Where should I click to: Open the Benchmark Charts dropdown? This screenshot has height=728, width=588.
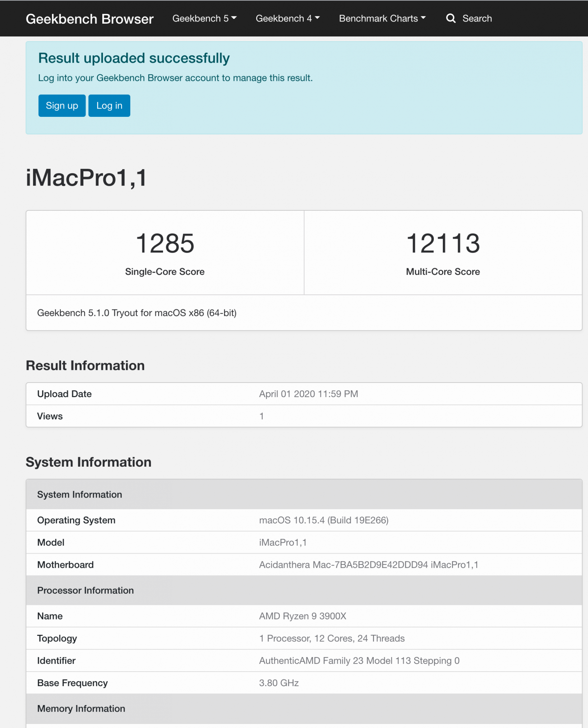click(x=382, y=19)
